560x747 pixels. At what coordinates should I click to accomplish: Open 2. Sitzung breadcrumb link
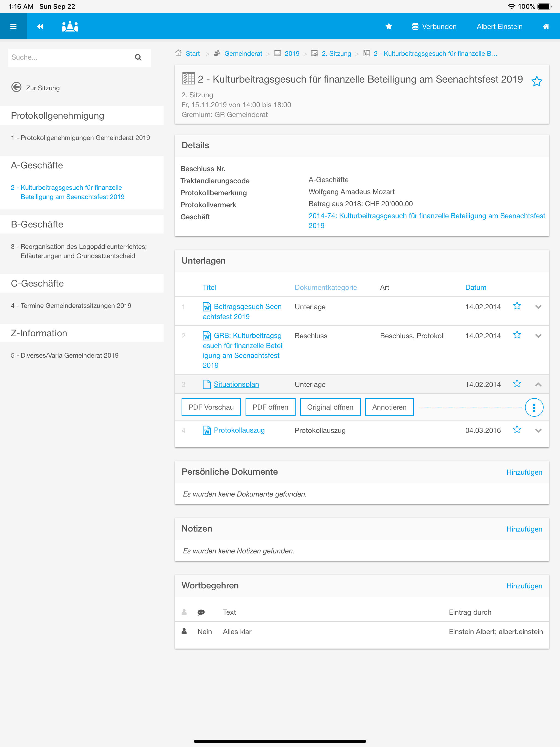336,53
